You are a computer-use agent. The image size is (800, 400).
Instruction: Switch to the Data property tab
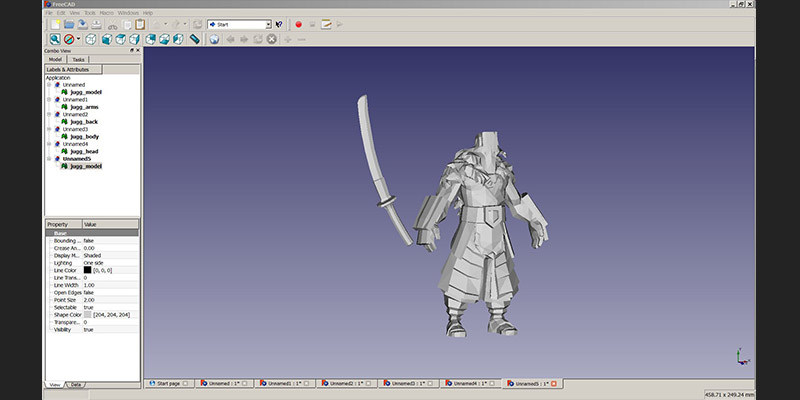(76, 384)
